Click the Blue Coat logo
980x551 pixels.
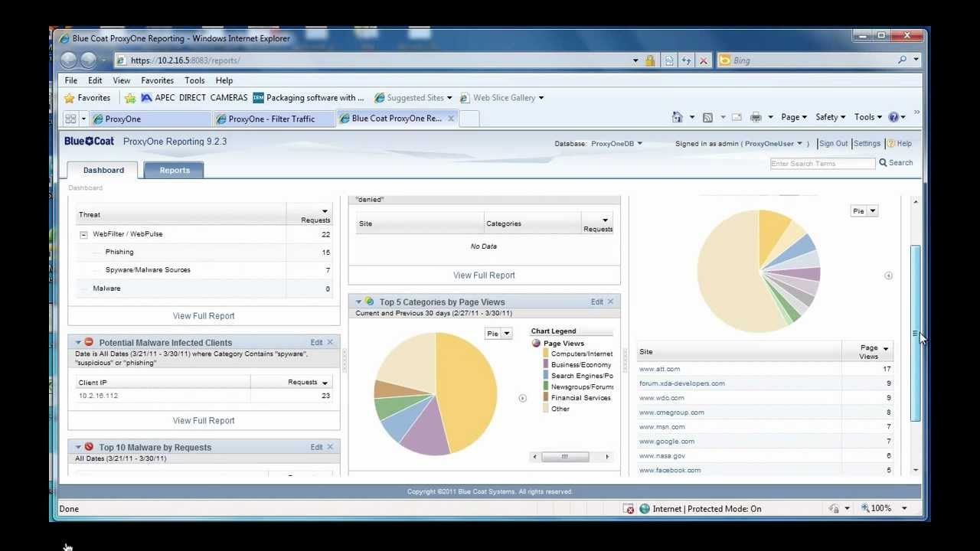click(x=89, y=141)
